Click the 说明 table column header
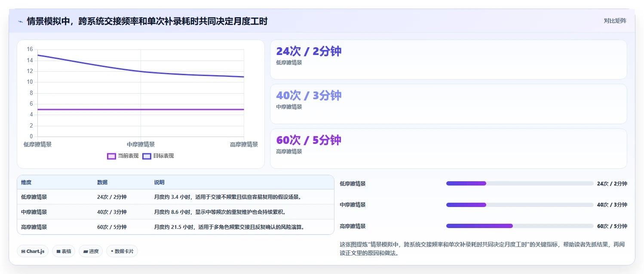The image size is (644, 274). (159, 183)
